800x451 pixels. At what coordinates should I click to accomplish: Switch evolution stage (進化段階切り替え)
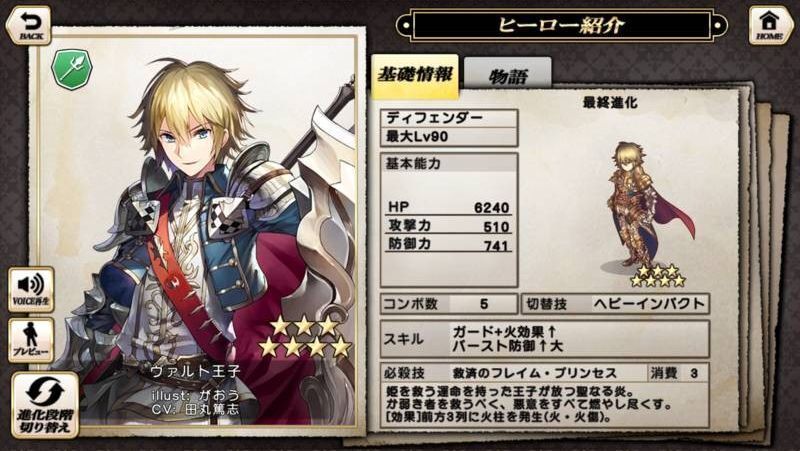point(45,405)
